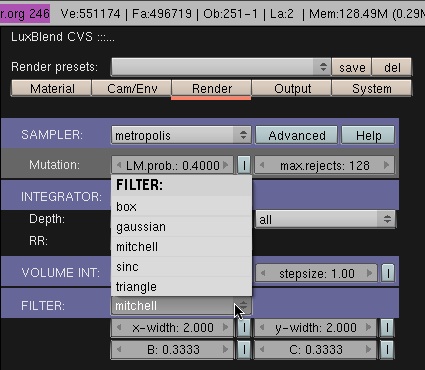The width and height of the screenshot is (425, 370).
Task: Toggle the I button beside C: 0.3333
Action: pos(387,350)
